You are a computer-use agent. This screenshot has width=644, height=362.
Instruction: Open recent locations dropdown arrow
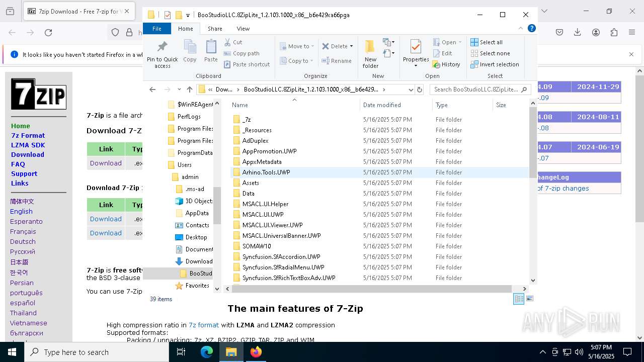tap(179, 89)
